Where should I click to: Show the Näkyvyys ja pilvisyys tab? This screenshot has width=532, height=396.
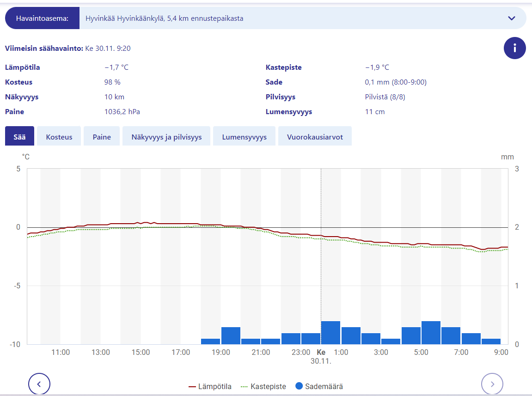tap(166, 137)
